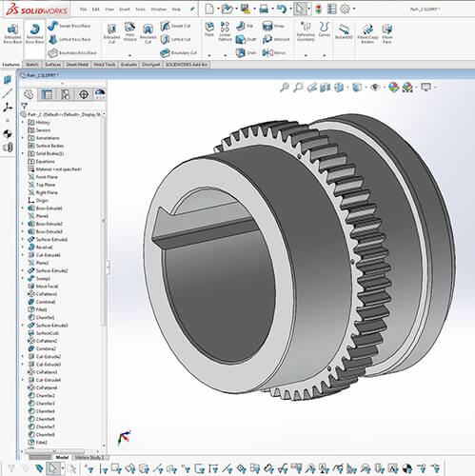
Task: Select Boundary Boss/Base tool
Action: tap(72, 52)
